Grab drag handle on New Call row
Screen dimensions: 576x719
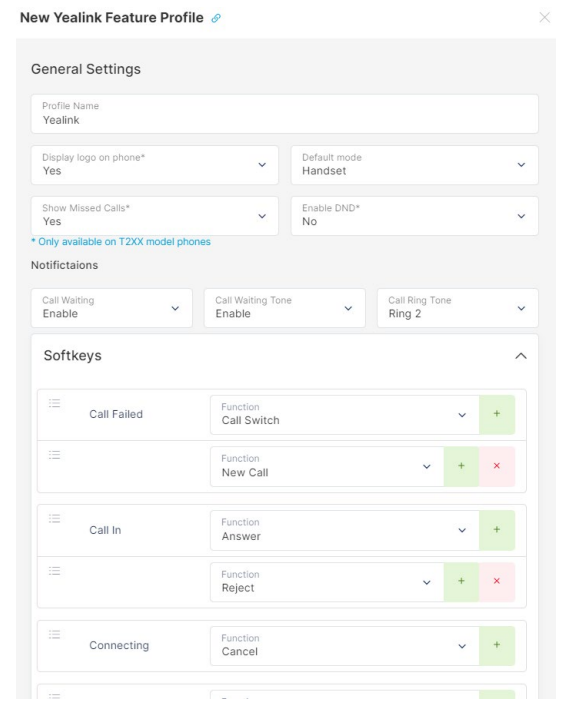(x=55, y=455)
